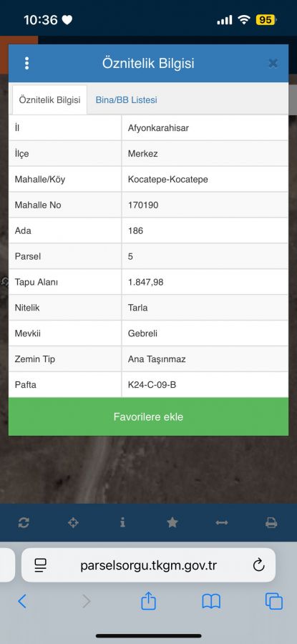Tap the crosshair locate icon
297x644 pixels.
point(73,523)
